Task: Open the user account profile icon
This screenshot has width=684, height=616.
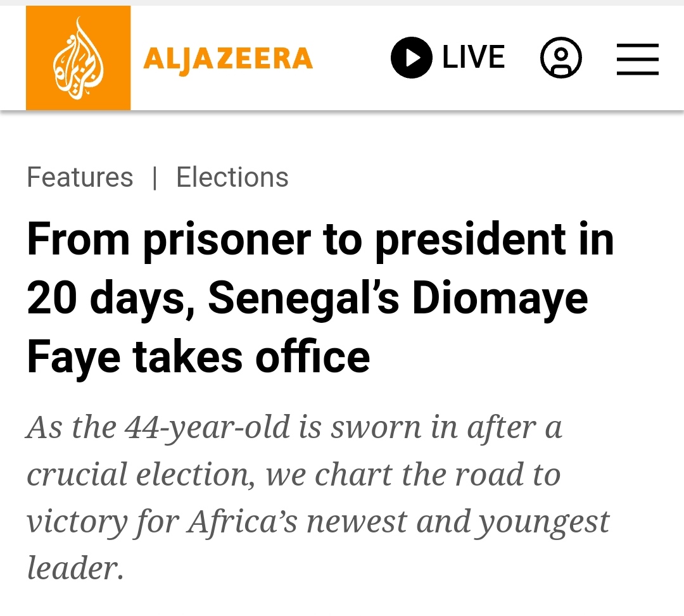Action: [x=561, y=58]
